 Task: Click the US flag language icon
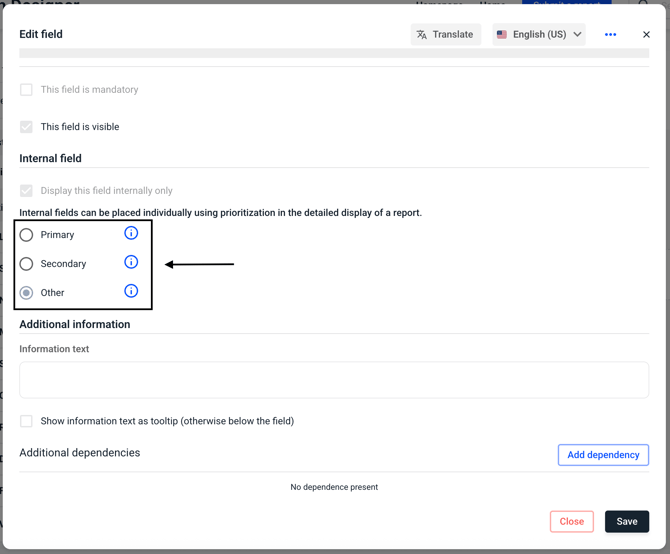[x=502, y=35]
